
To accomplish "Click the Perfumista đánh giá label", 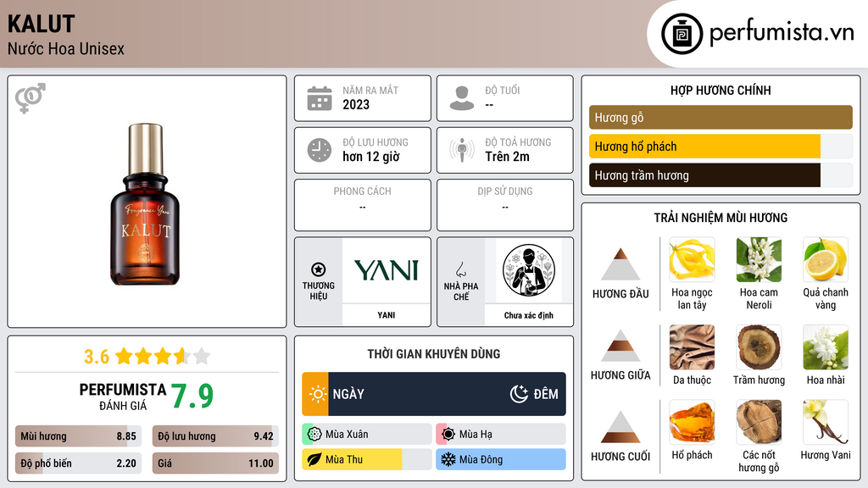I will click(x=122, y=396).
